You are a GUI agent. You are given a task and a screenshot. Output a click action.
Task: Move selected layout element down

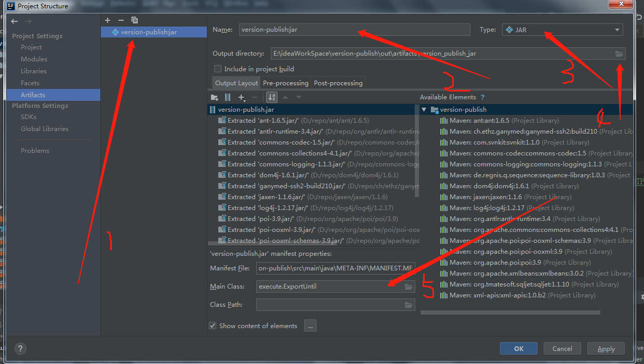[299, 97]
